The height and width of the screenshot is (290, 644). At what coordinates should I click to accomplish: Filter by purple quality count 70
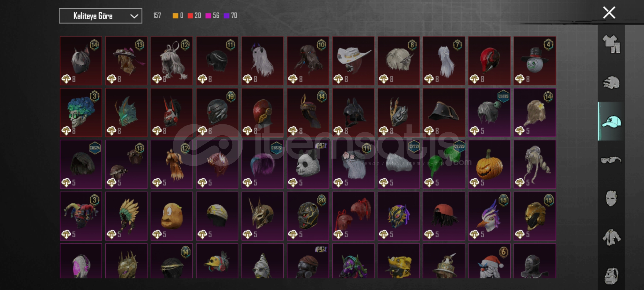coord(230,16)
